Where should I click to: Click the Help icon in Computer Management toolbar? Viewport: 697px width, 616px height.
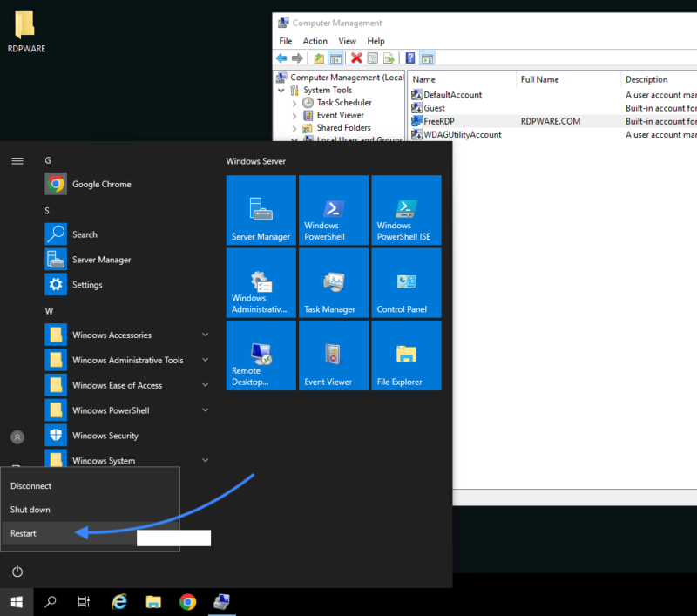pos(408,58)
